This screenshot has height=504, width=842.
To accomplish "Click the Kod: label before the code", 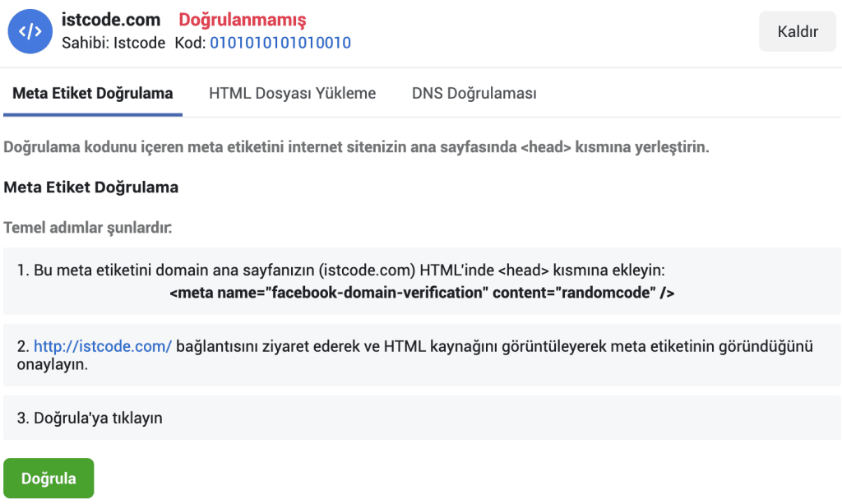I will 190,42.
